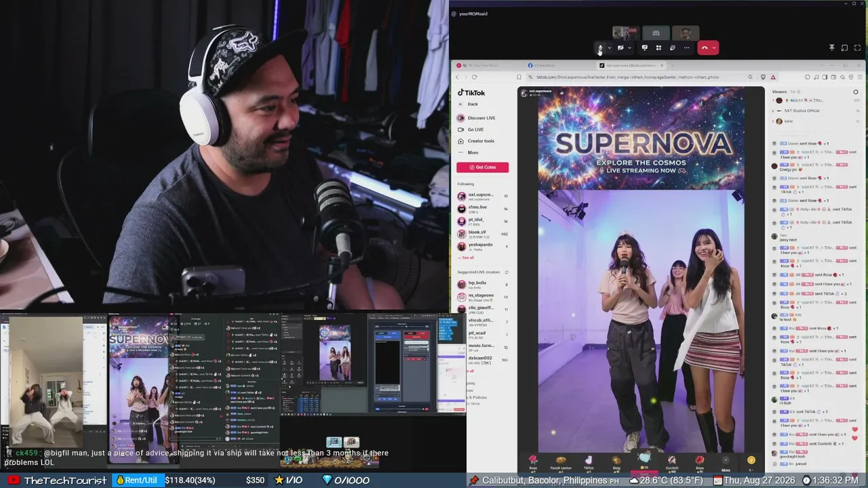Image resolution: width=868 pixels, height=488 pixels.
Task: Open the coin balance at gift bar end
Action: coord(751,463)
